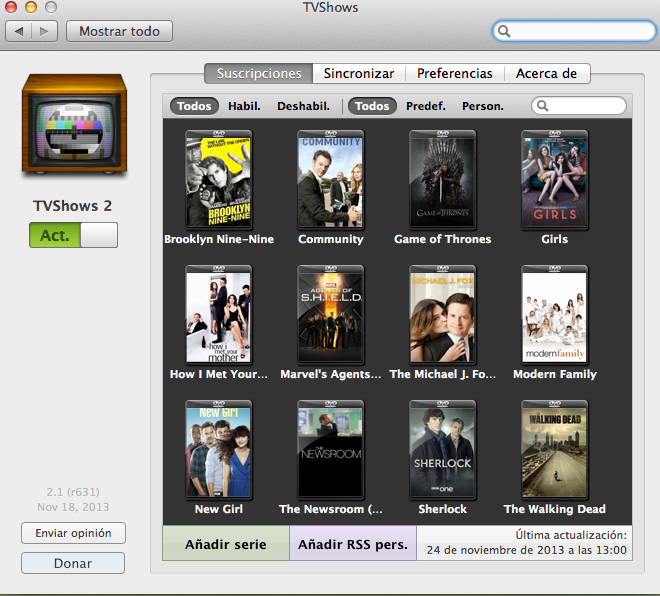Click the Mostrar todo button

click(x=120, y=31)
